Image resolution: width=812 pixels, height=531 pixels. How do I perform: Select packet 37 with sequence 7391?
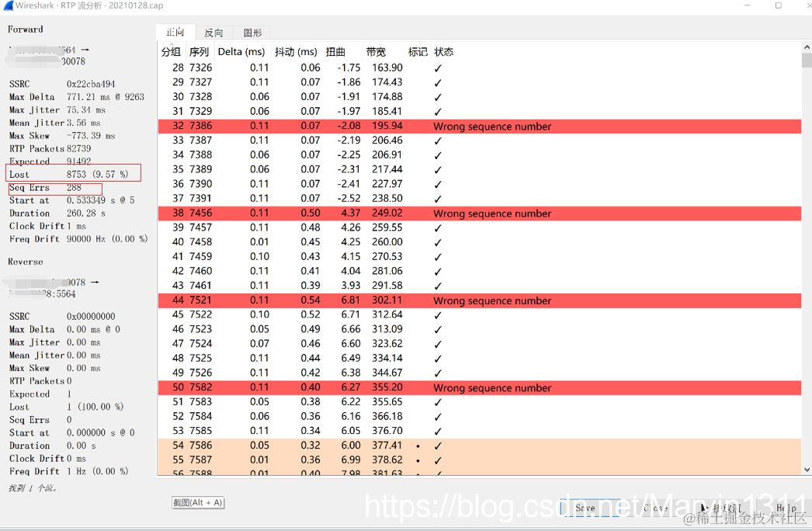pyautogui.click(x=480, y=199)
